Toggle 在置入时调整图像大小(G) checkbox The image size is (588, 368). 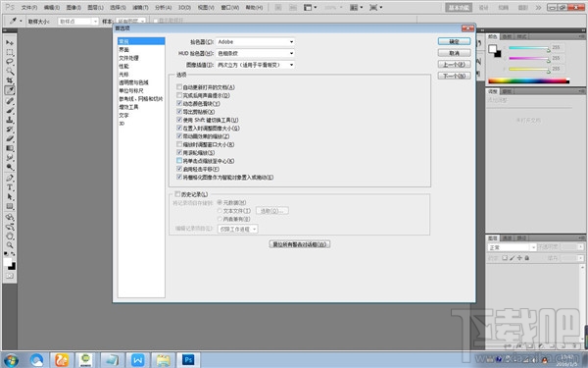click(179, 128)
